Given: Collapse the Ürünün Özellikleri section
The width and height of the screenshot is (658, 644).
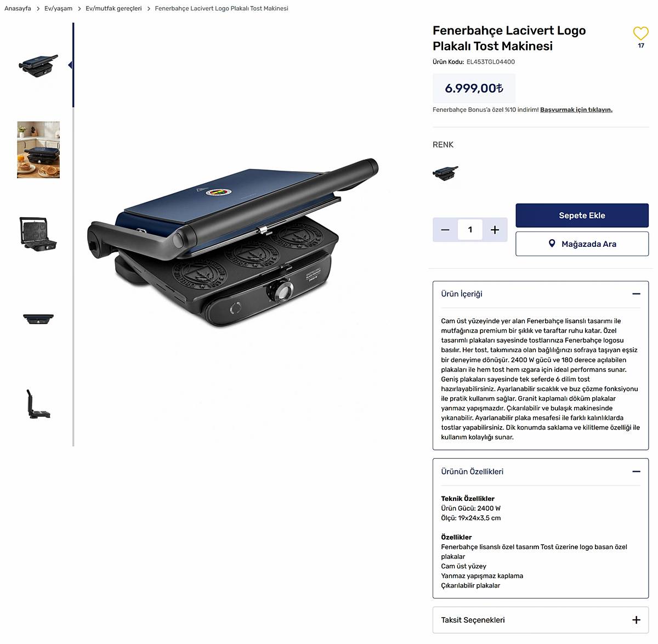Looking at the screenshot, I should [x=636, y=472].
